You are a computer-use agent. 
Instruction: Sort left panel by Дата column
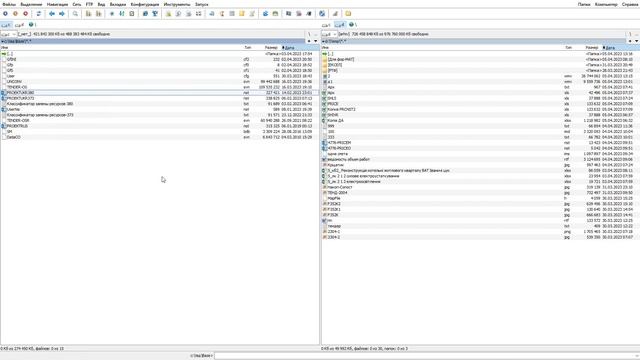[299, 48]
